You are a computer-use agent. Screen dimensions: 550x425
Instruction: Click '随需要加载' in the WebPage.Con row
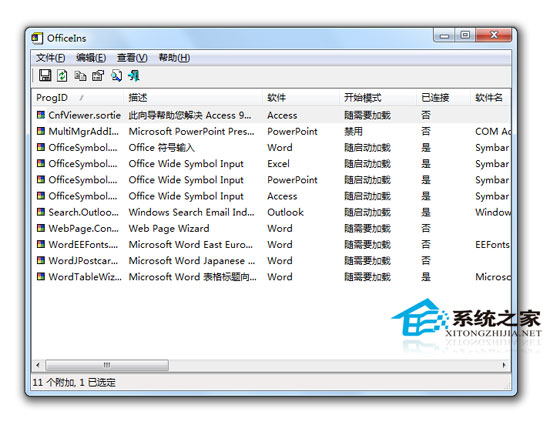click(x=367, y=228)
